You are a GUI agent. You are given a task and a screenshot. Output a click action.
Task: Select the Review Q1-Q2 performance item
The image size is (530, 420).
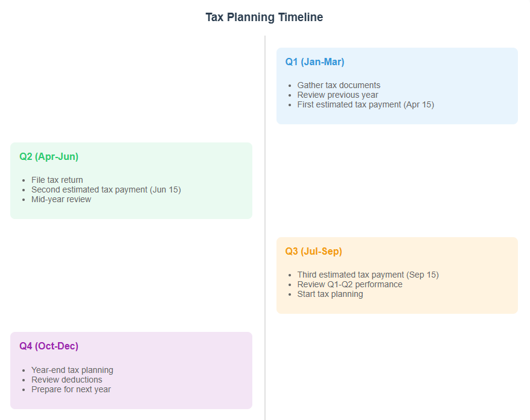350,285
